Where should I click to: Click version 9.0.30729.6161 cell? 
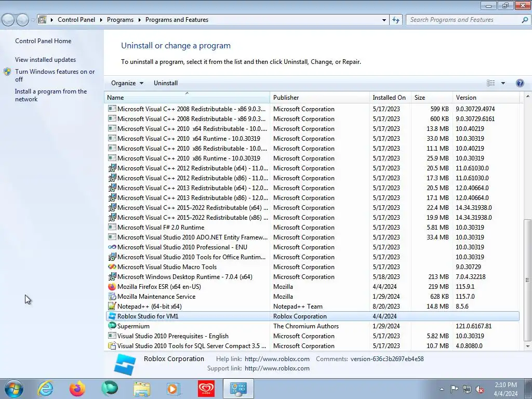475,119
